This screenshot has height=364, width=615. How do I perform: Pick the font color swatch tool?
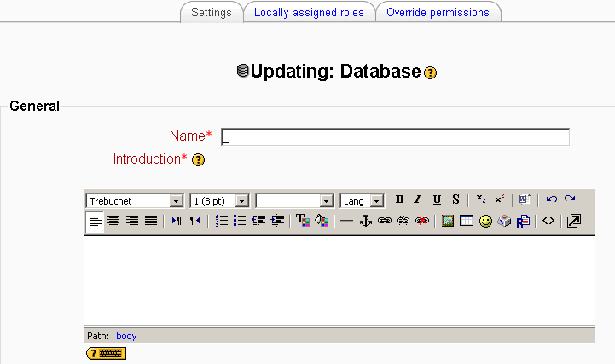302,221
